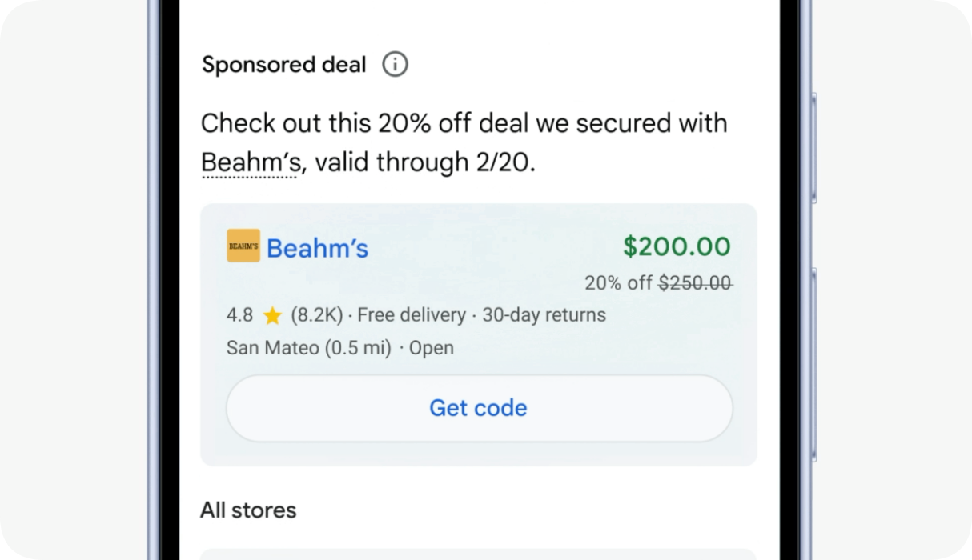
Task: Click the Sponsored deal info icon
Action: click(395, 64)
